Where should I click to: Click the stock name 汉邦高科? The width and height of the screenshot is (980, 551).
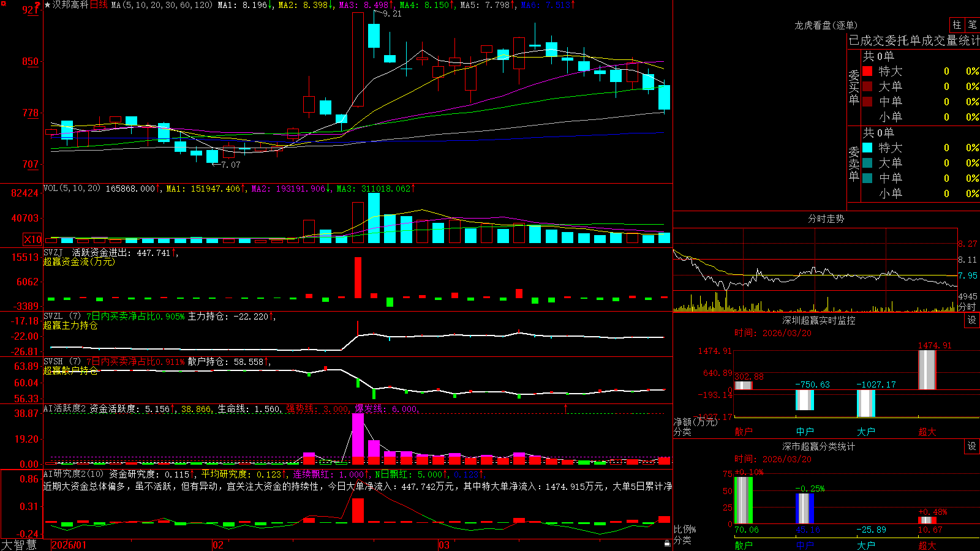pos(70,5)
